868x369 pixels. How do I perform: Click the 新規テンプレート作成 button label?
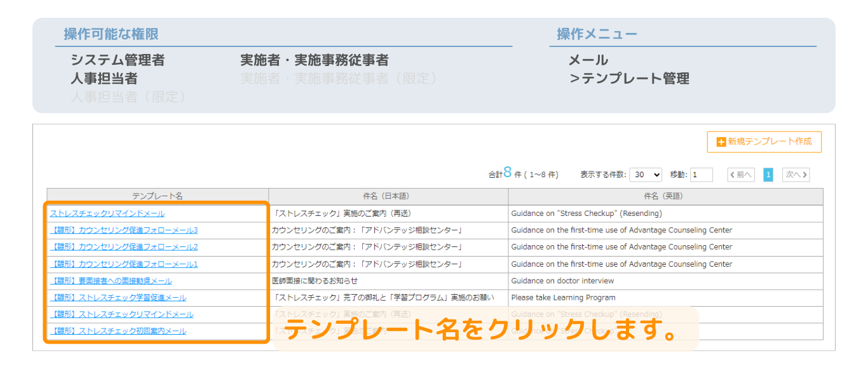point(770,142)
